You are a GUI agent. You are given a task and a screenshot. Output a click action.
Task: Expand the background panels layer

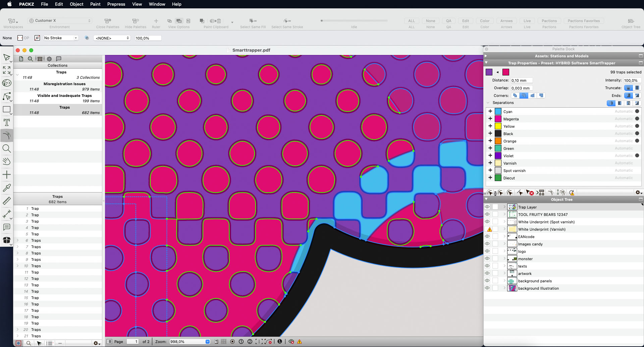[x=504, y=281]
